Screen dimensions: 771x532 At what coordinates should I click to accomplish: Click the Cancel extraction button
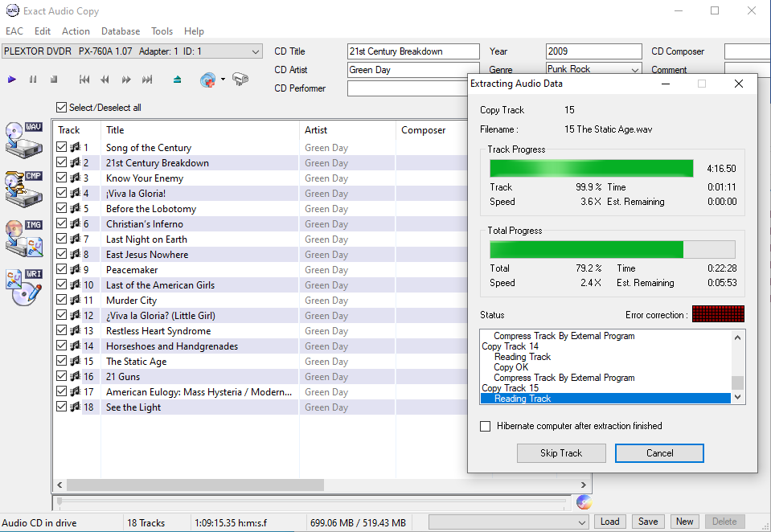tap(659, 452)
